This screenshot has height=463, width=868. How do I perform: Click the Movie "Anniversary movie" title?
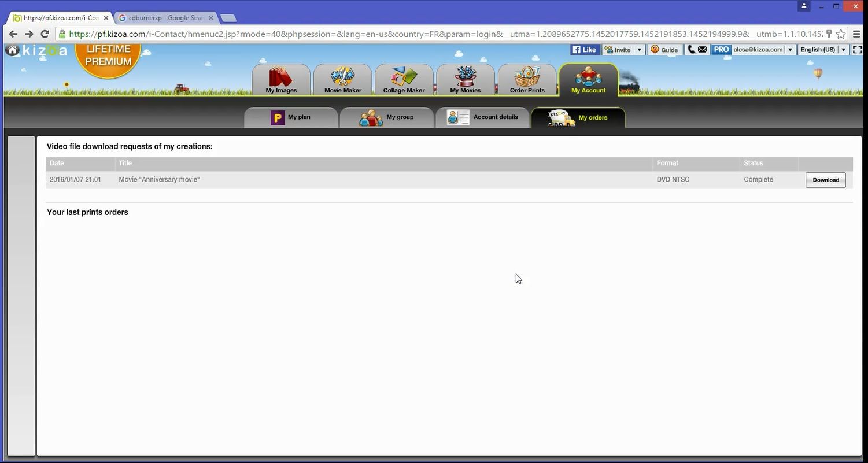159,180
